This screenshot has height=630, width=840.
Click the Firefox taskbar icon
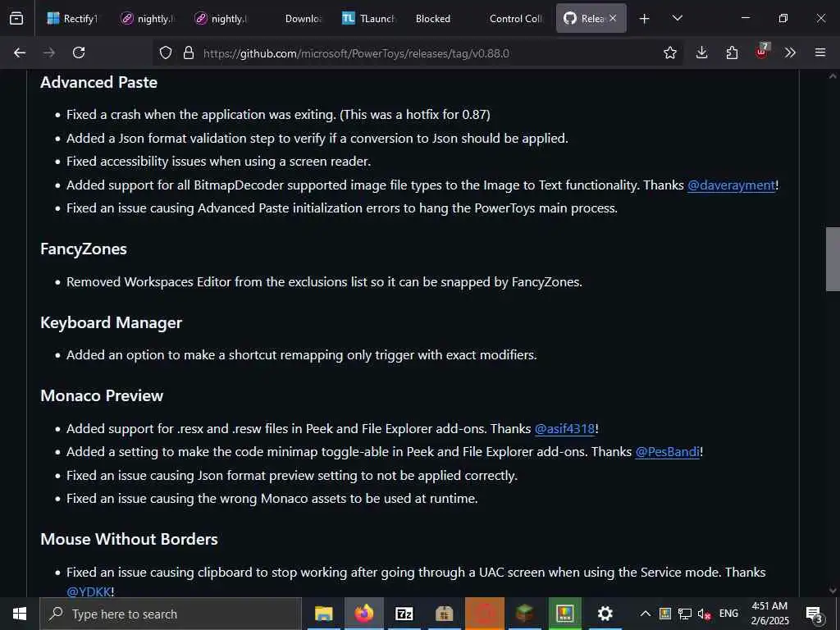tap(363, 614)
